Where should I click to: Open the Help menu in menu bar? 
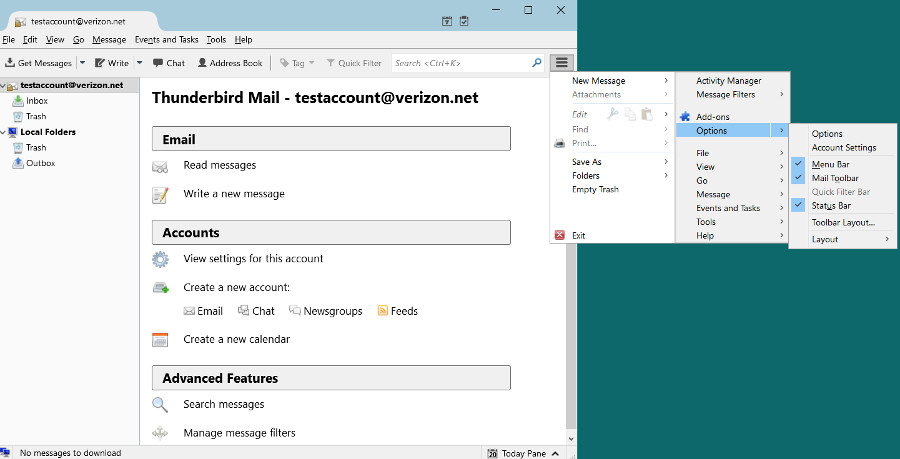coord(243,40)
